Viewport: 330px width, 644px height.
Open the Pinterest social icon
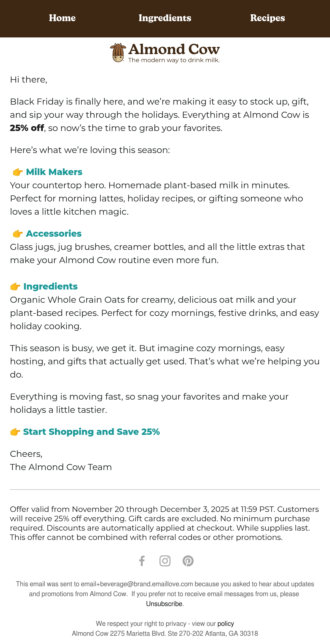pyautogui.click(x=188, y=561)
